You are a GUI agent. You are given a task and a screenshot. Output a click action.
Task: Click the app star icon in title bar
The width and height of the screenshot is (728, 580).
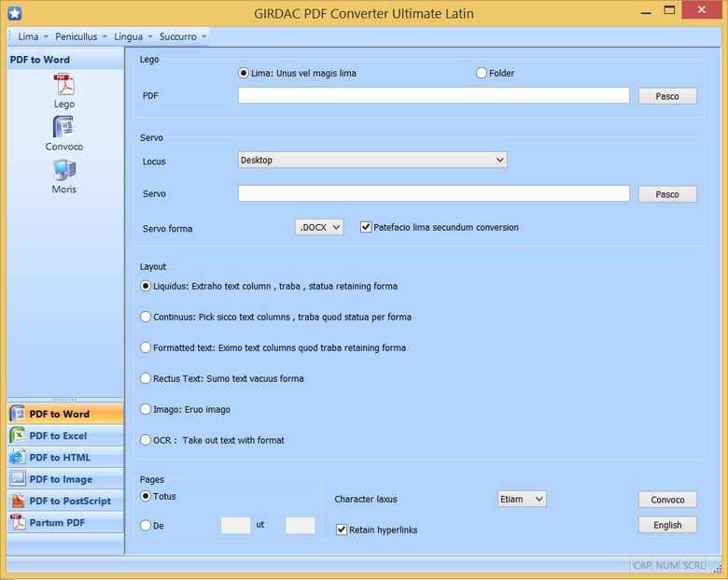point(15,13)
